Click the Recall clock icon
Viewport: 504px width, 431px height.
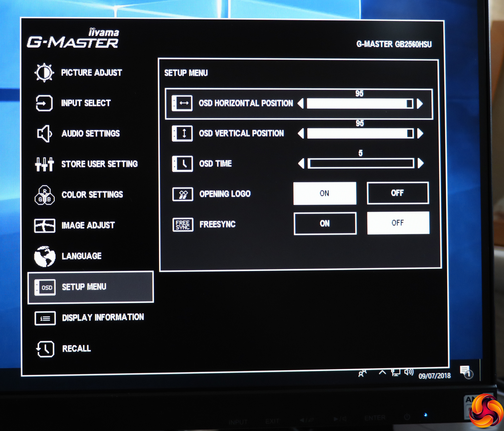pos(45,349)
